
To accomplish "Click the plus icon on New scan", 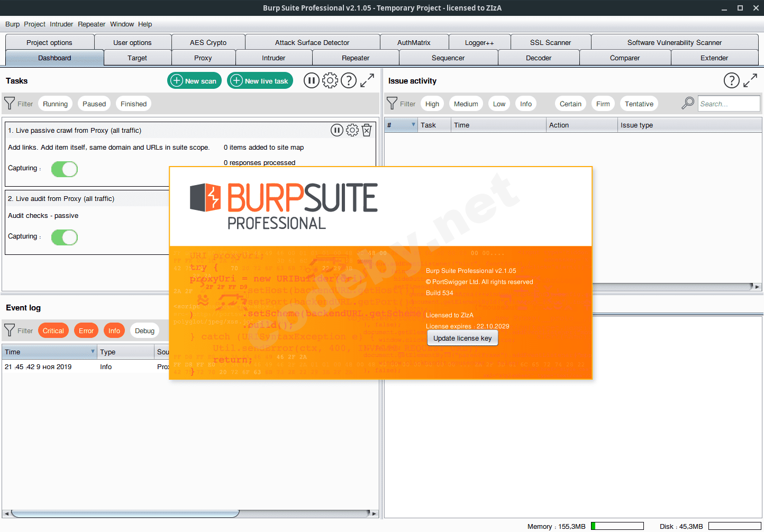I will pyautogui.click(x=177, y=80).
